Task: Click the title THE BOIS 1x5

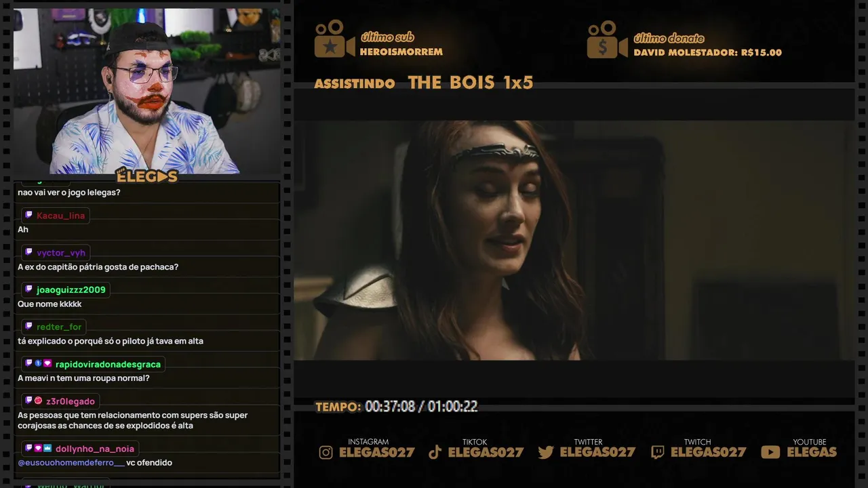Action: tap(471, 83)
